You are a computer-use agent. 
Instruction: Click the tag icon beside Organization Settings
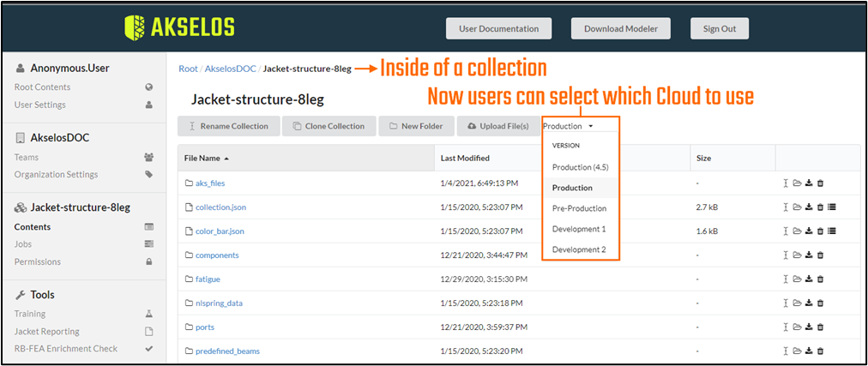[148, 174]
